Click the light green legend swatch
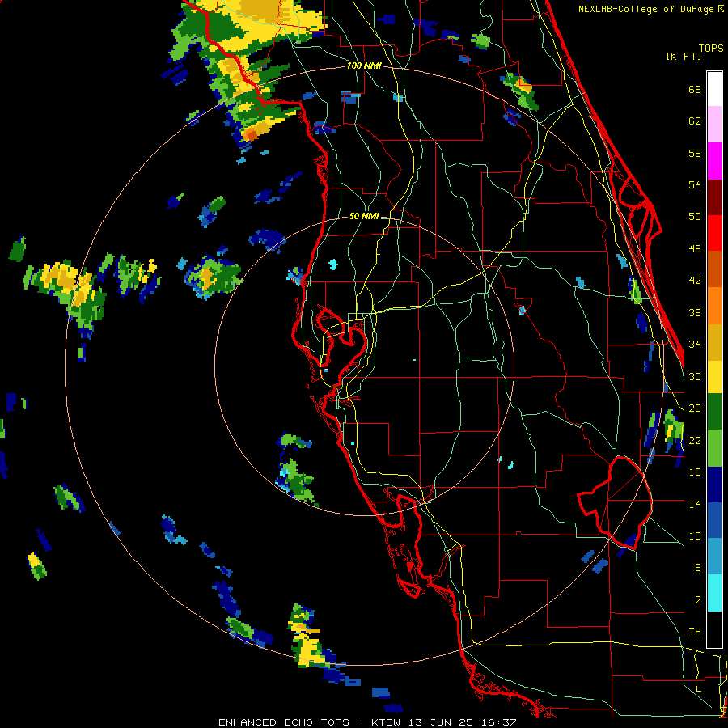This screenshot has width=728, height=728. [714, 448]
